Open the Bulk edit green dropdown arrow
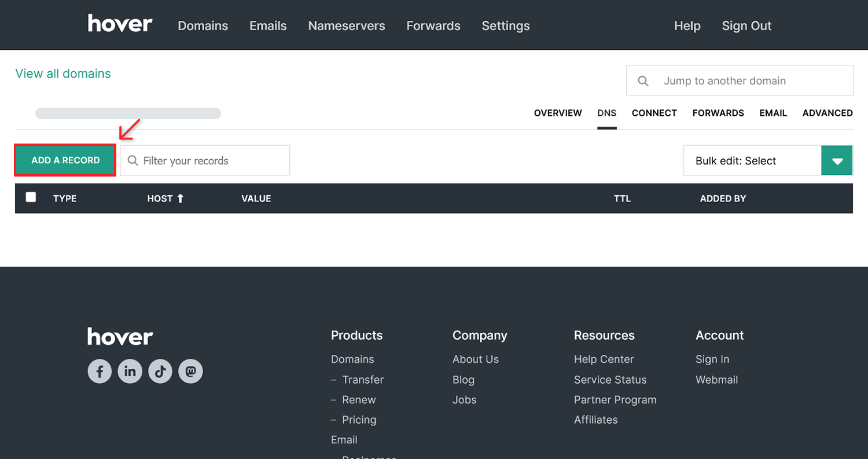This screenshot has height=459, width=868. point(837,161)
